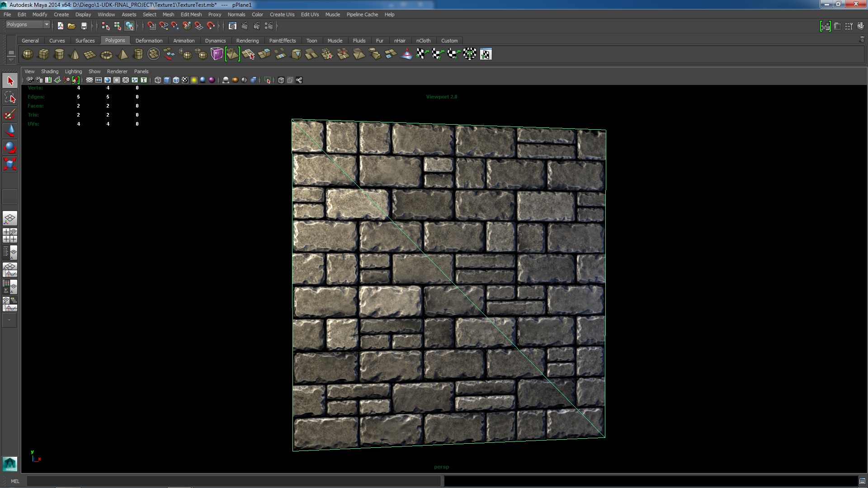Click the Snap to grids magnet icon
868x488 pixels.
(x=152, y=26)
